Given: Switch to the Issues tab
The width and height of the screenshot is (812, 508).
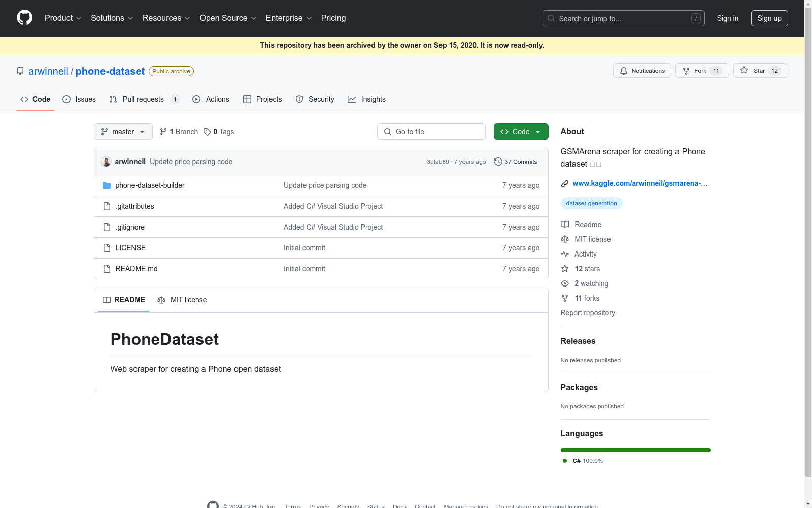Looking at the screenshot, I should pyautogui.click(x=79, y=99).
